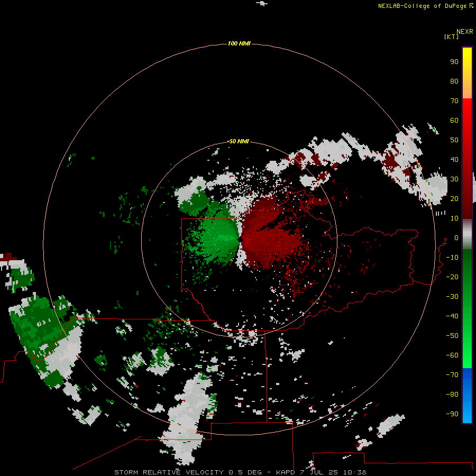Viewport: 476px width, 476px height.
Task: Click the 70 value on velocity scale
Action: click(454, 101)
